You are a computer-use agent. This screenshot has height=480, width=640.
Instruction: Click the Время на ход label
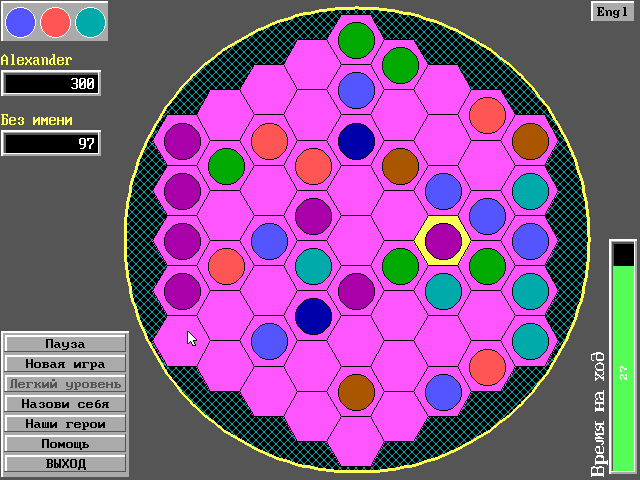pos(598,413)
